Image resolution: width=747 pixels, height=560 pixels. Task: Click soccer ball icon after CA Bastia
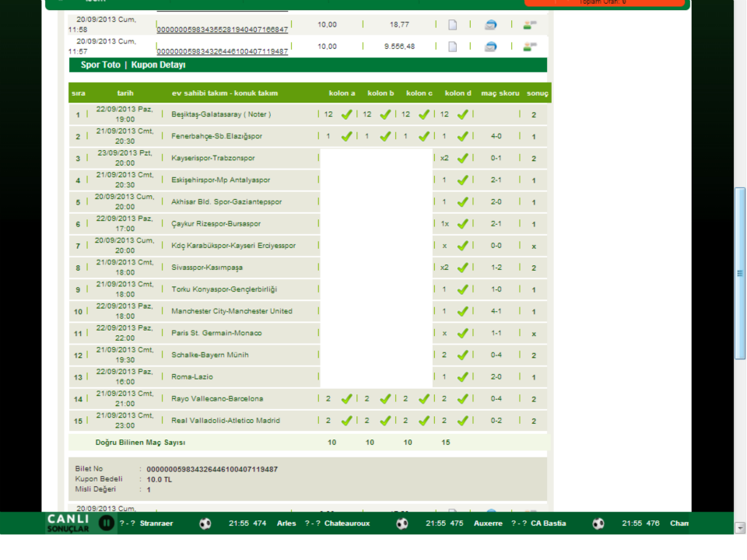[x=598, y=523]
